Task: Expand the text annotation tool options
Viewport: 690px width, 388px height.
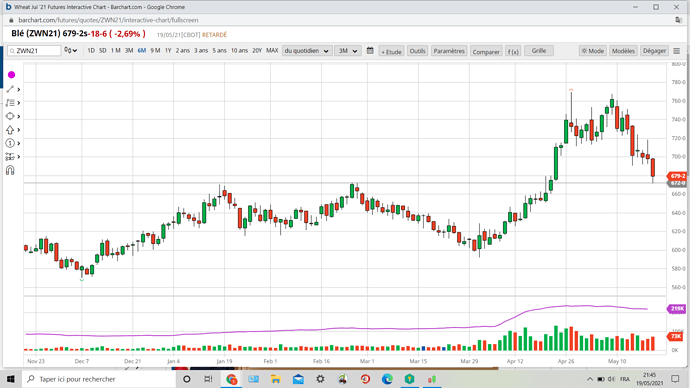Action: [x=18, y=103]
